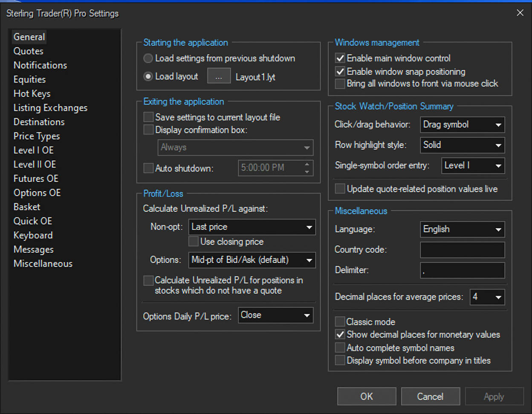532x414 pixels.
Task: Open the General settings category
Action: (29, 37)
